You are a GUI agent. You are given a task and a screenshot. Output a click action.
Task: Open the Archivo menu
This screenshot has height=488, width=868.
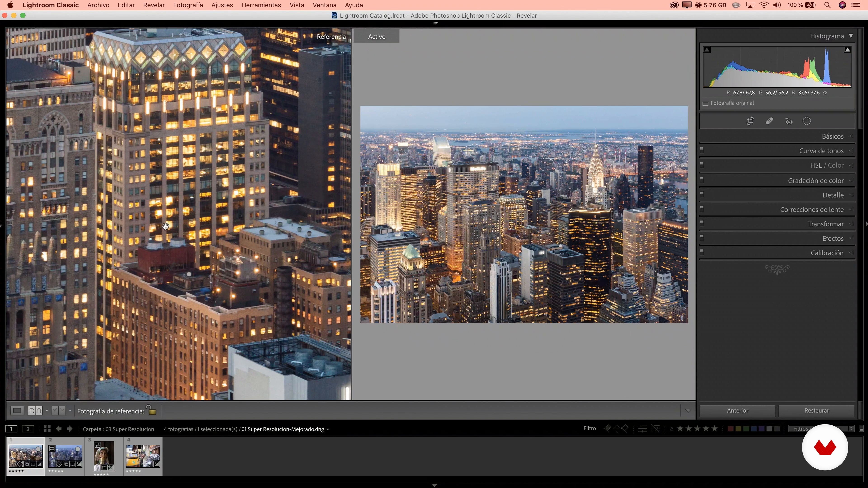pyautogui.click(x=98, y=5)
